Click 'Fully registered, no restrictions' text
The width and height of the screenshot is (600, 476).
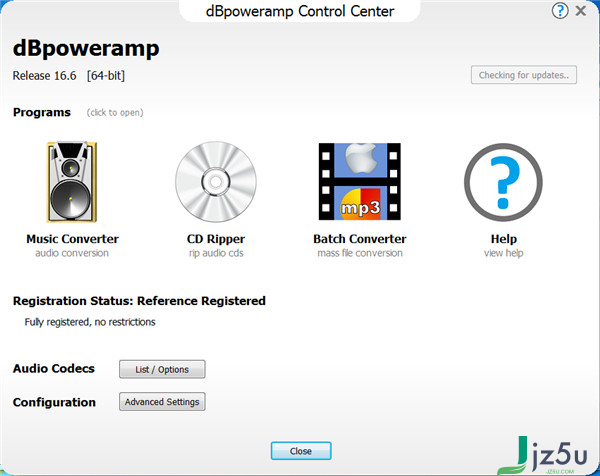point(90,322)
